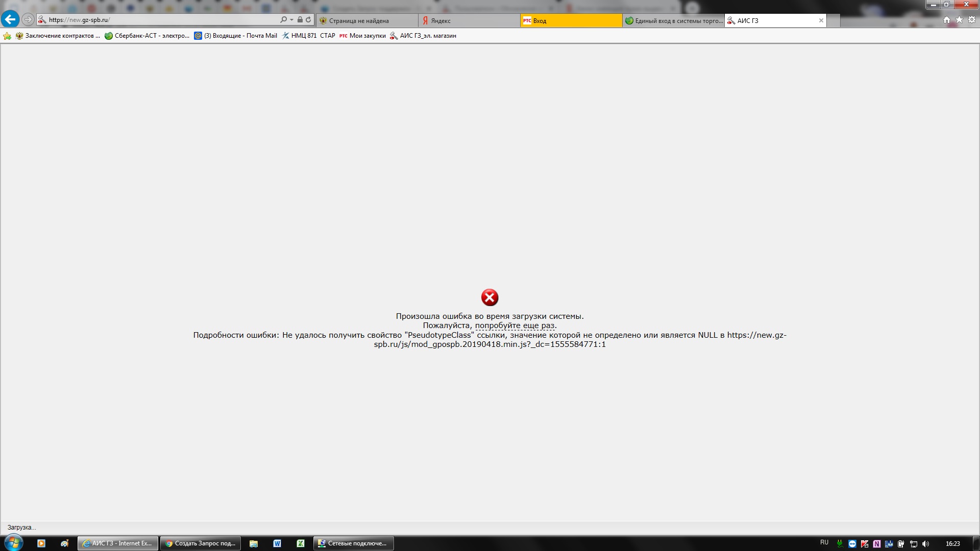Open the File Explorer taskbar icon
The image size is (980, 551).
[x=254, y=543]
